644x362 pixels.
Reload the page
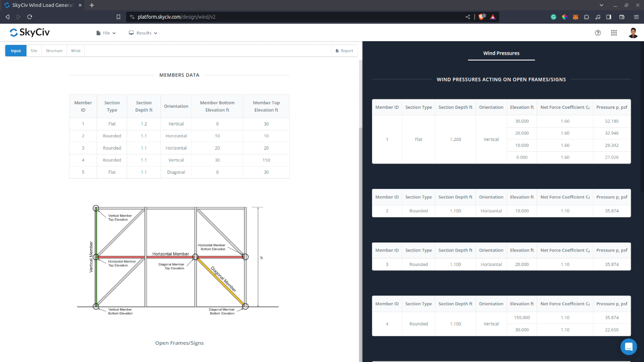pos(30,17)
